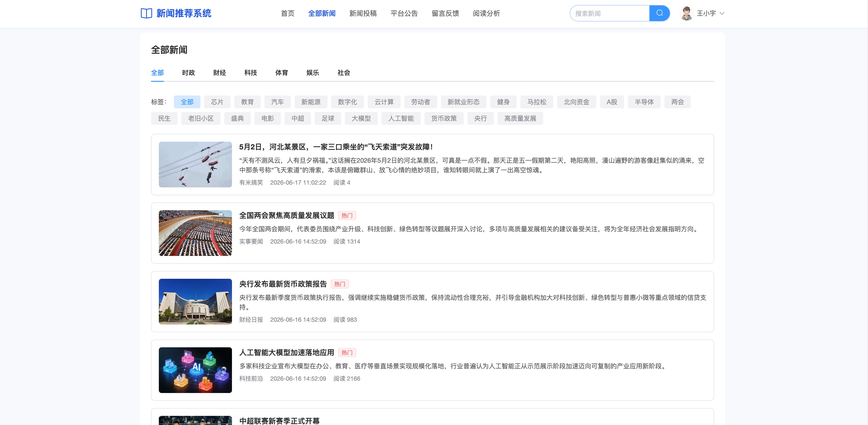Click the 王小宇 user avatar
The width and height of the screenshot is (868, 425).
[x=686, y=13]
